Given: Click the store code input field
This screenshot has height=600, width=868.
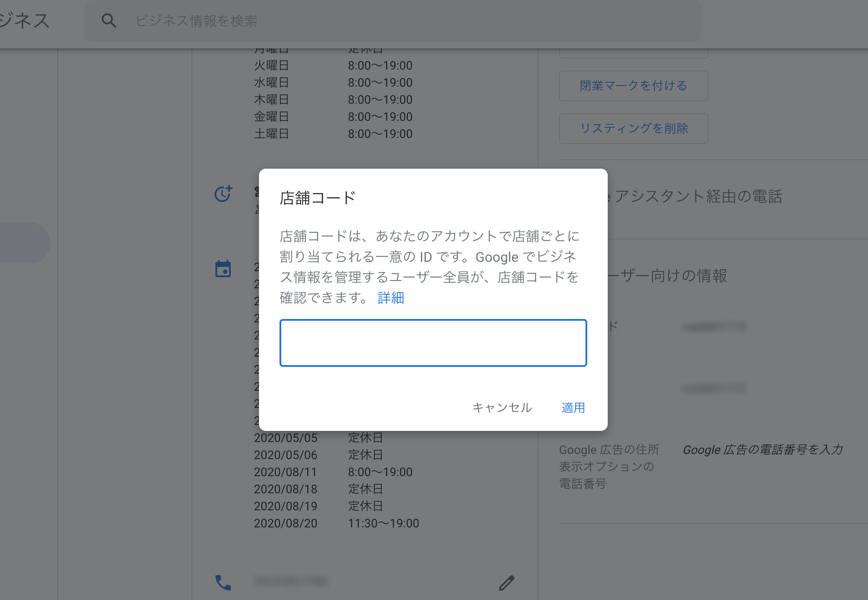Looking at the screenshot, I should tap(433, 342).
